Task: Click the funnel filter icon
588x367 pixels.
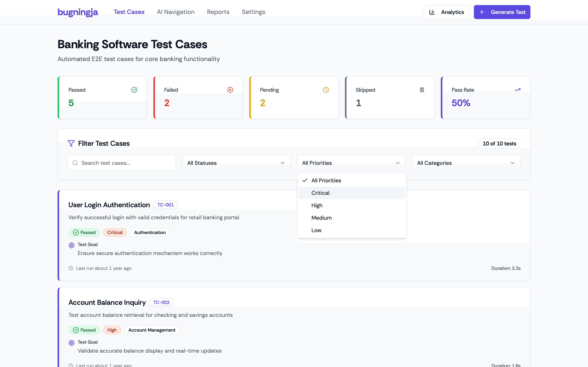Action: pyautogui.click(x=71, y=143)
